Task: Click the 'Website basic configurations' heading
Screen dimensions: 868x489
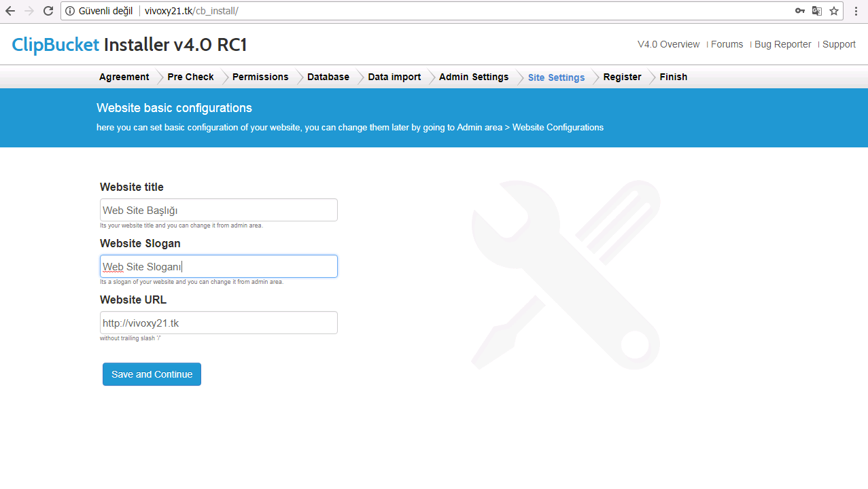Action: click(x=174, y=108)
